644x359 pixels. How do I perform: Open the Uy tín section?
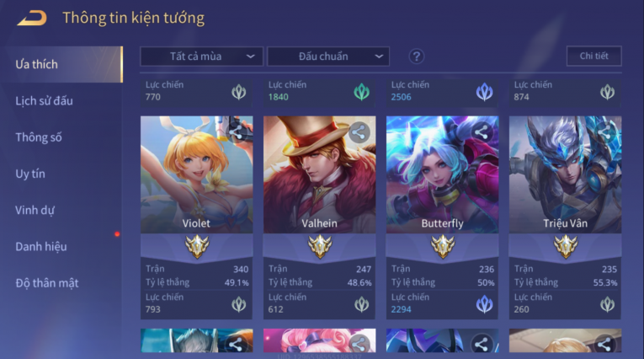pyautogui.click(x=30, y=174)
